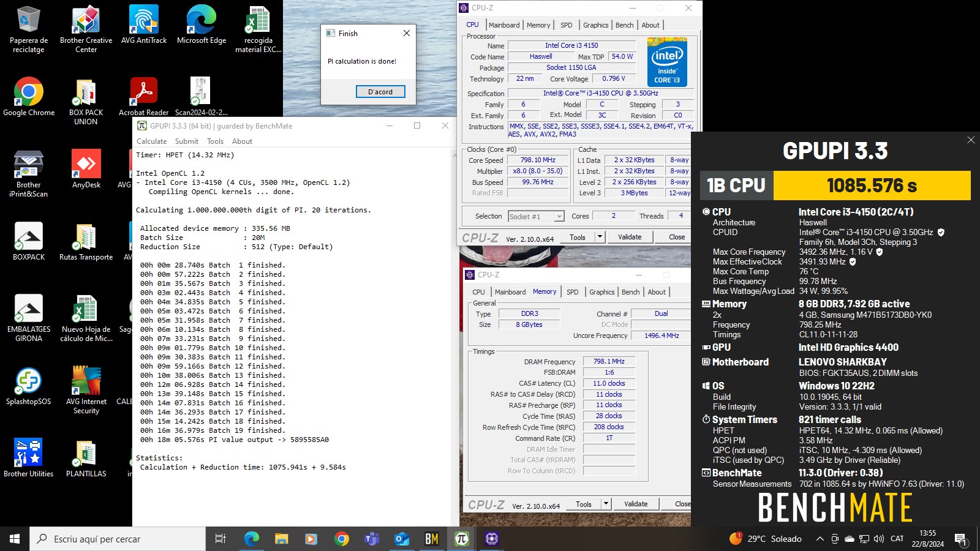The height and width of the screenshot is (551, 980).
Task: Expand Tools dropdown arrow in bottom CPU-Z
Action: [x=606, y=504]
